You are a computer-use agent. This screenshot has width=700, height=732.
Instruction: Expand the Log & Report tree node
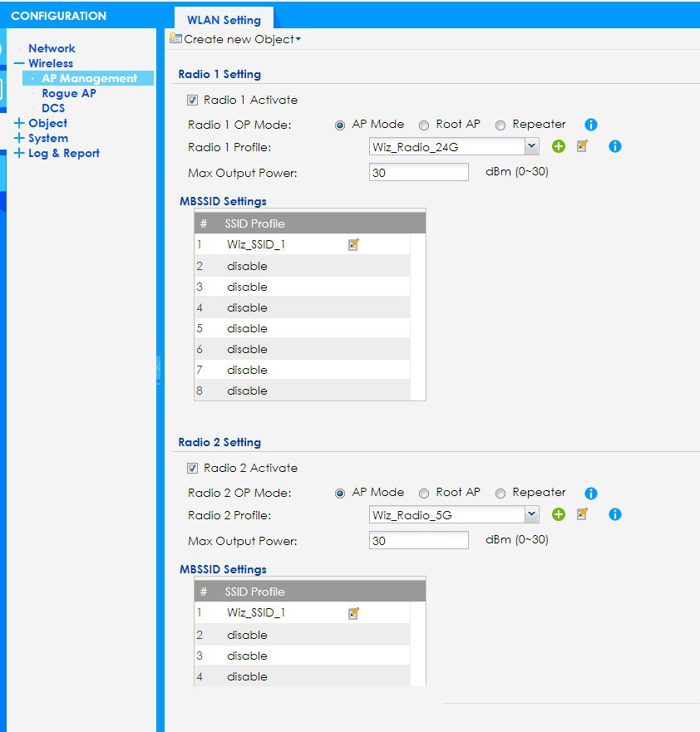click(19, 153)
